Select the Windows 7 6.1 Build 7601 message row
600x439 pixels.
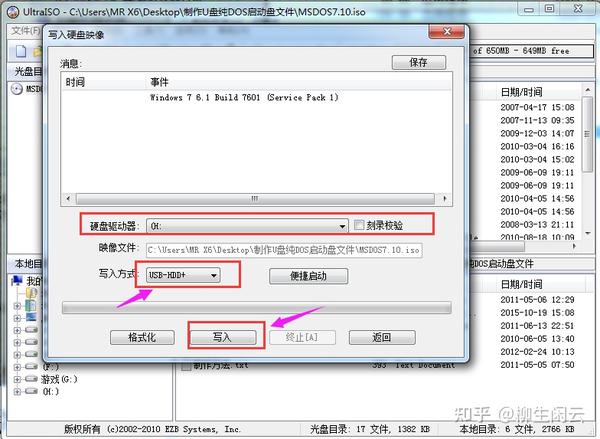click(244, 97)
